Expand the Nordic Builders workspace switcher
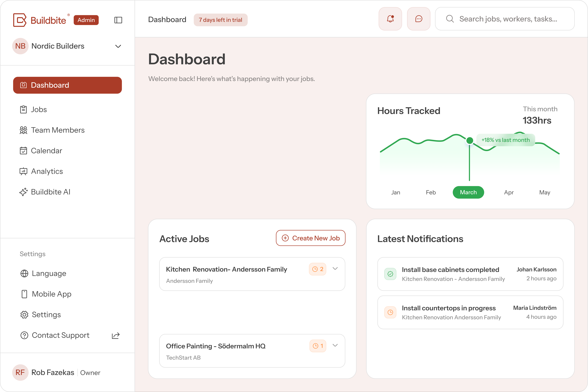588x392 pixels. pyautogui.click(x=118, y=46)
